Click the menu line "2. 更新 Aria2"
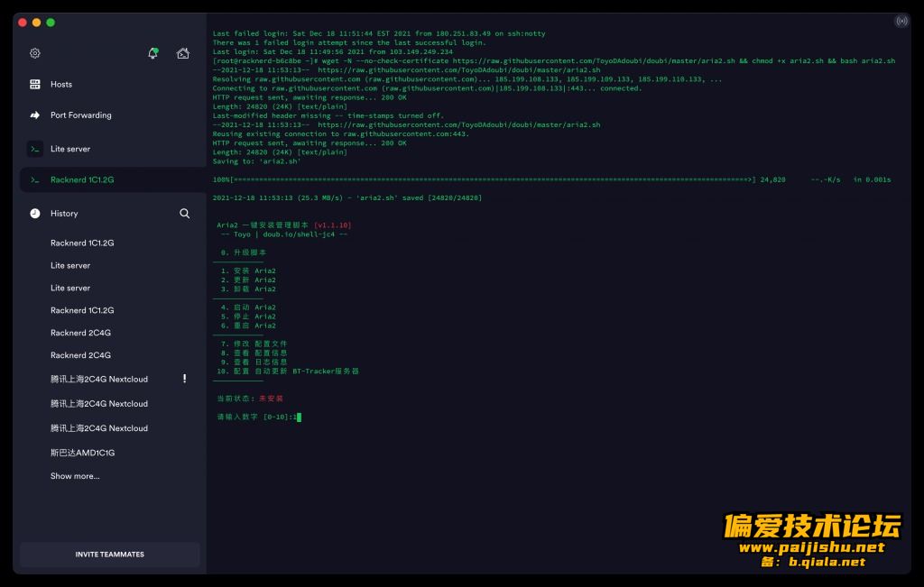Viewport: 924px width, 587px height. (x=248, y=280)
